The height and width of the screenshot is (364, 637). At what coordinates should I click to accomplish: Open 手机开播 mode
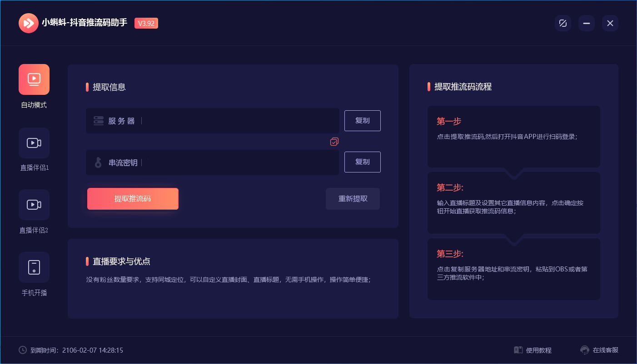tap(34, 267)
